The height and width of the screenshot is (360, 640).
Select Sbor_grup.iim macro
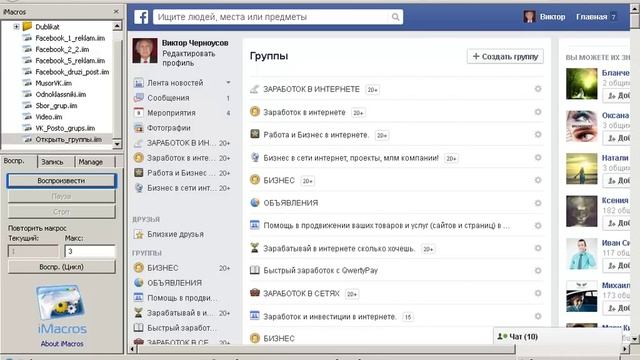(x=56, y=105)
